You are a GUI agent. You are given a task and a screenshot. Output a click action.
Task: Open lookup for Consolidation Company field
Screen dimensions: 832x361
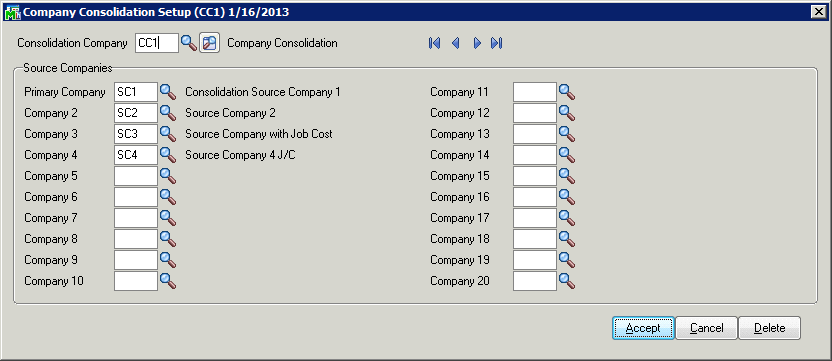(188, 43)
